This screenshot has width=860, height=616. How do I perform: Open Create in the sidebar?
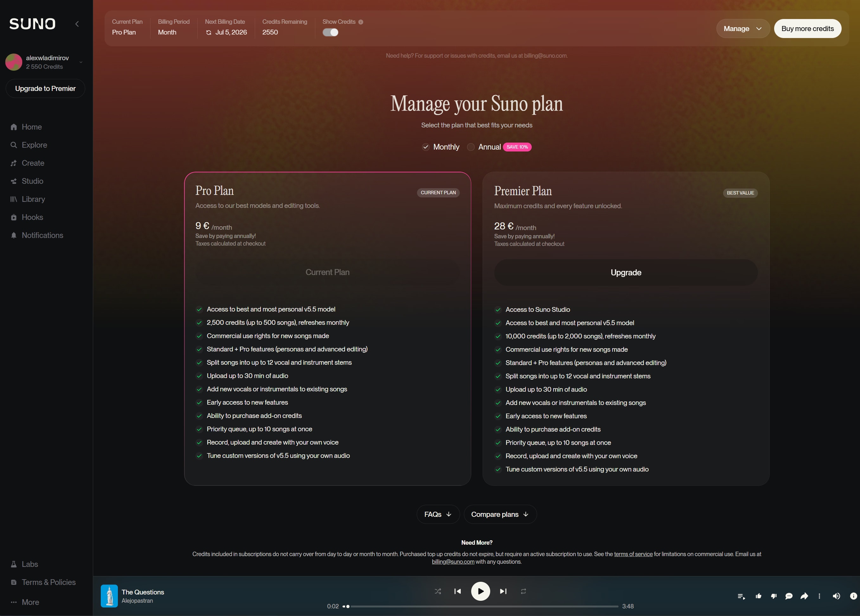[x=27, y=163]
